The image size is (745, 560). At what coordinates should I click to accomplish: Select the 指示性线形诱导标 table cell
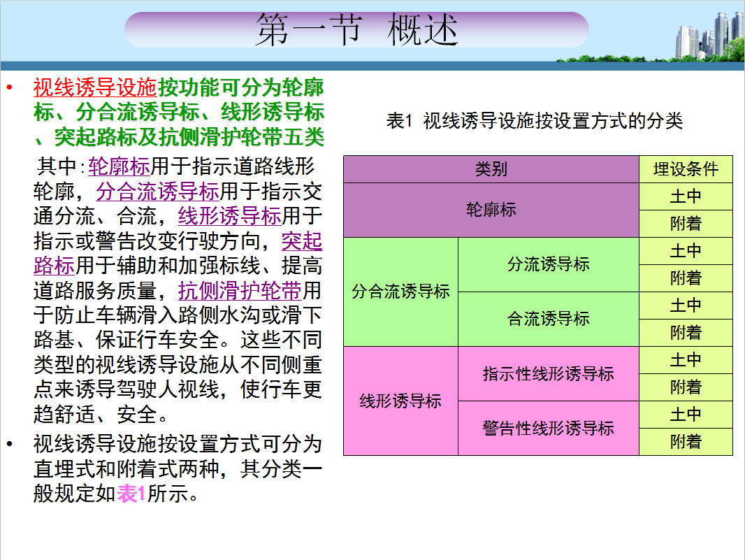pos(549,373)
